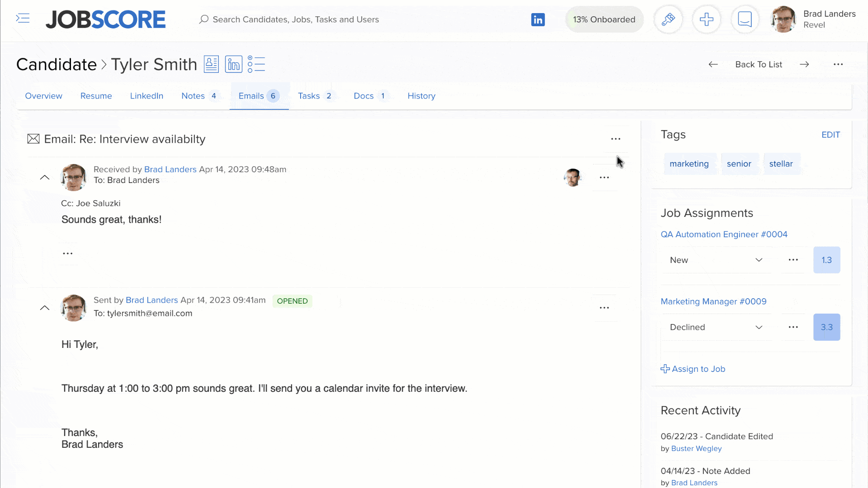
Task: Open the JobScore logo home link
Action: (x=106, y=19)
